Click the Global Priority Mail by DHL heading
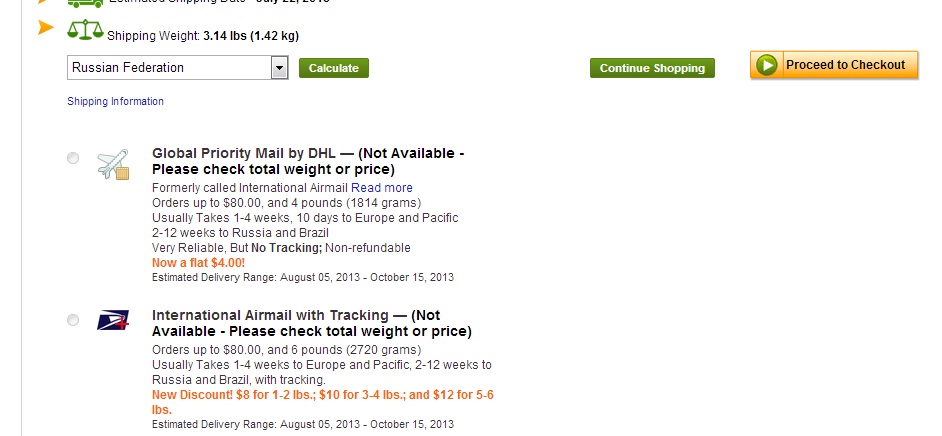942x436 pixels. (308, 161)
